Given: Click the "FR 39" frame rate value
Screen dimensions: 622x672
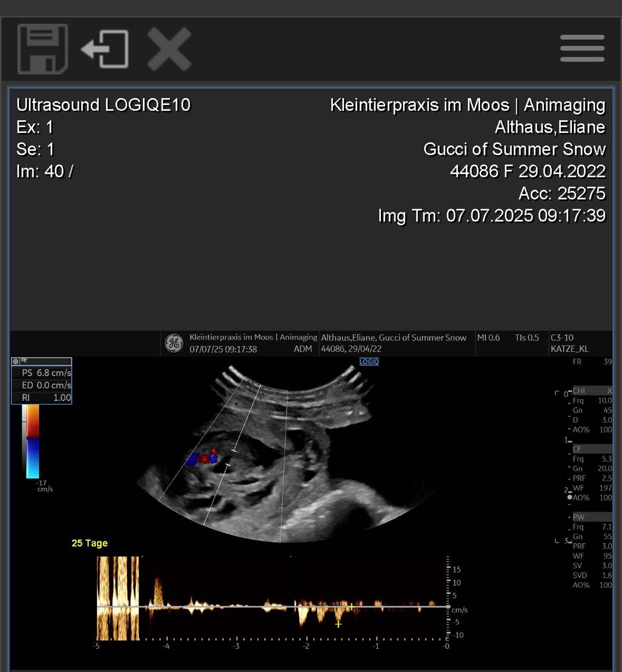Looking at the screenshot, I should click(x=592, y=362).
